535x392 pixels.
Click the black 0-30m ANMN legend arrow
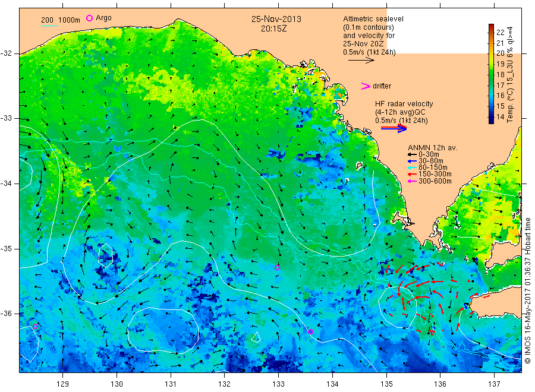pos(412,154)
